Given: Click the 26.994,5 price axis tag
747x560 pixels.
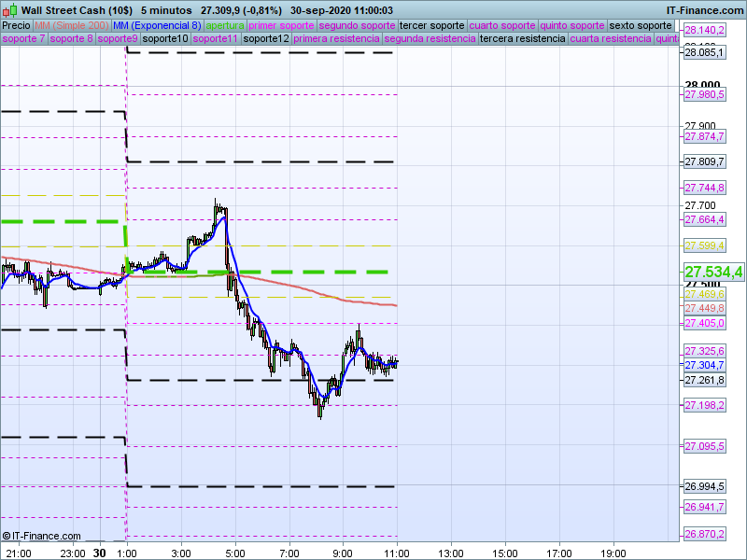Looking at the screenshot, I should 705,486.
